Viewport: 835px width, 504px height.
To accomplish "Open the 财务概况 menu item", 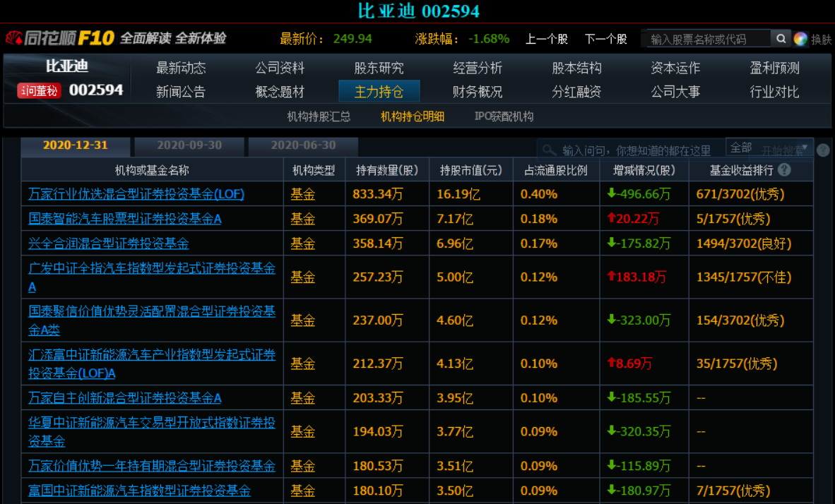I will (478, 92).
